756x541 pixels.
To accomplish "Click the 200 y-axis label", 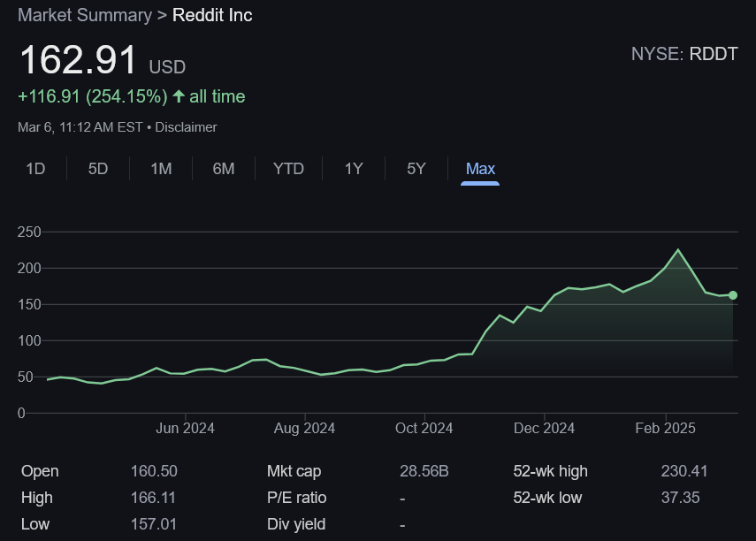I will click(29, 268).
